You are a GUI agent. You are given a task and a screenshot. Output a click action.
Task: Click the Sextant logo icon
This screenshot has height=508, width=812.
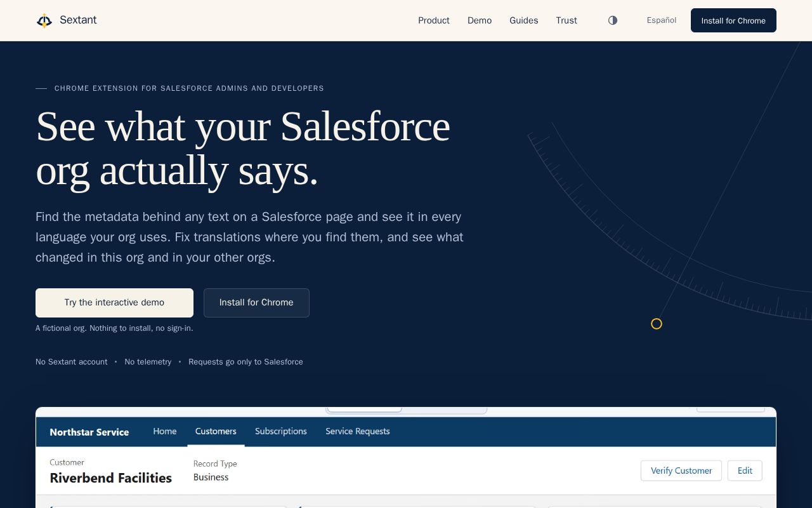44,20
